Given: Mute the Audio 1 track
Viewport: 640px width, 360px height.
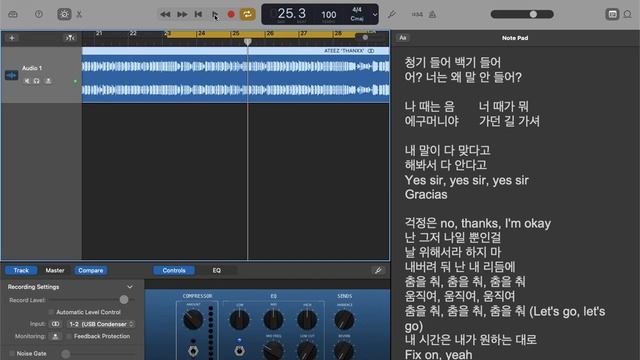Looking at the screenshot, I should coord(27,81).
